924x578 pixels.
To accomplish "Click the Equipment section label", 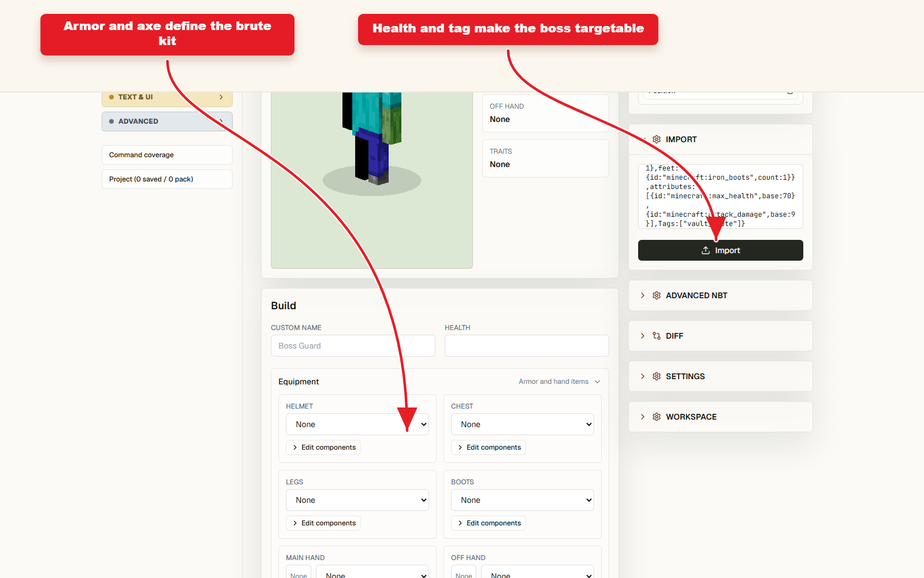I will pyautogui.click(x=299, y=381).
